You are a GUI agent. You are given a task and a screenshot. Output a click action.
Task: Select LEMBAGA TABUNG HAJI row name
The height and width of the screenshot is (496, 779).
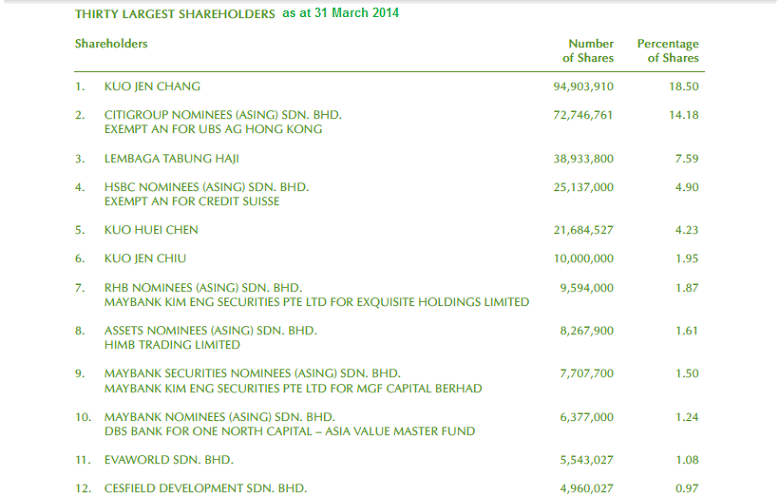click(172, 159)
